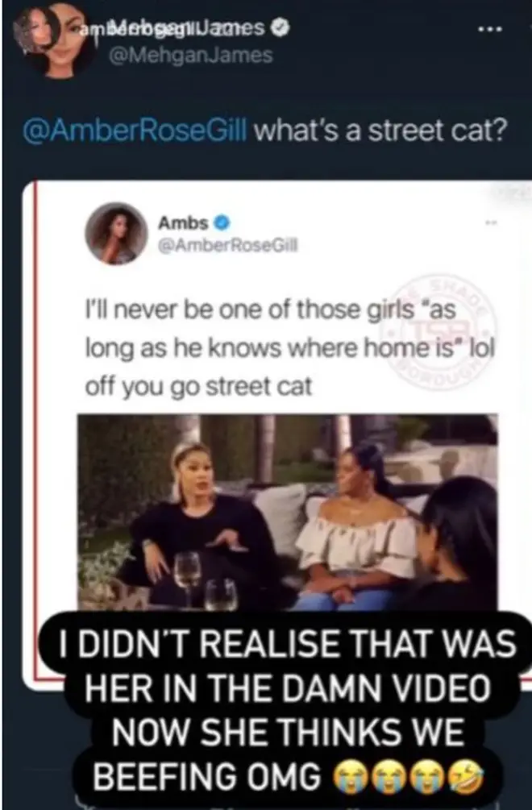
Task: Open the @MehganJames handle at the top
Action: 190,55
